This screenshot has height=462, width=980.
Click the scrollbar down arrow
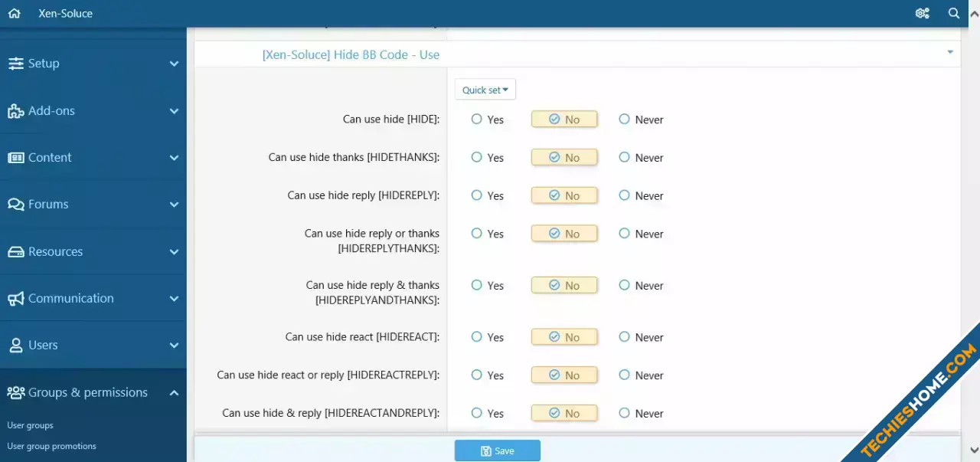click(973, 451)
